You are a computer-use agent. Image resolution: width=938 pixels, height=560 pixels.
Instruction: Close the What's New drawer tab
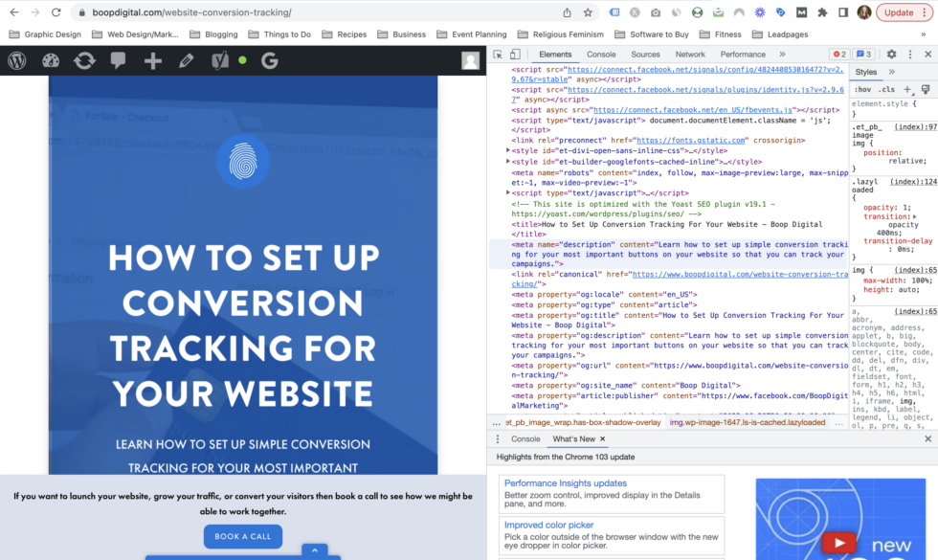[602, 438]
